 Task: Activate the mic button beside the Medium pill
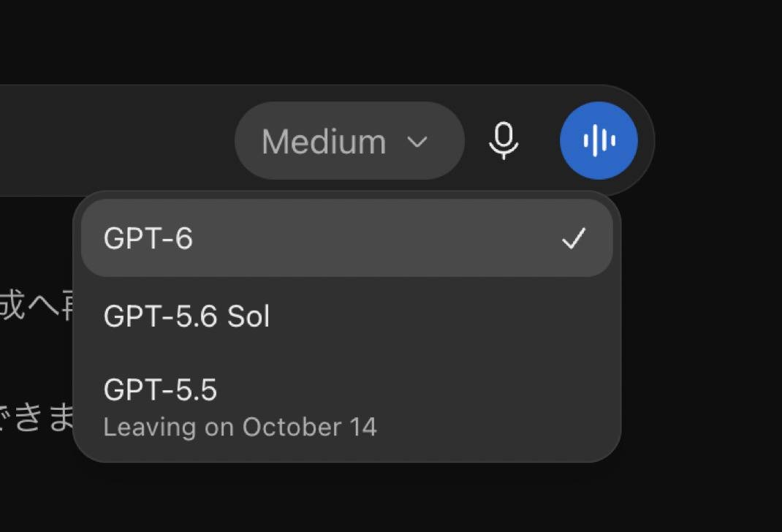pyautogui.click(x=504, y=140)
